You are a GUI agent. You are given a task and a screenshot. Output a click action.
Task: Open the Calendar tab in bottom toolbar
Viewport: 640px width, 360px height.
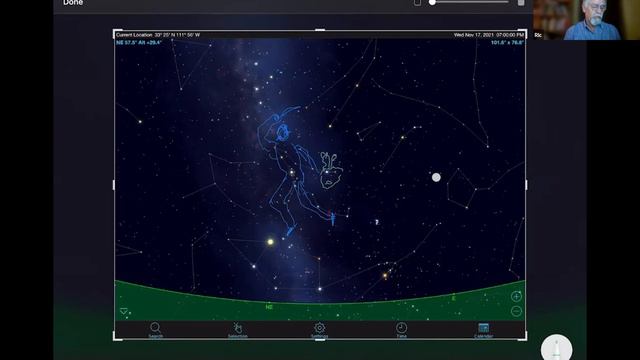(483, 330)
